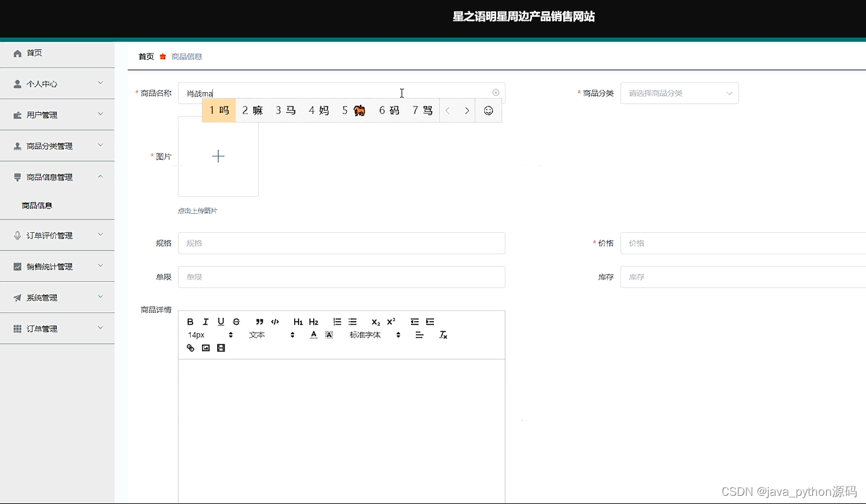Viewport: 866px width, 504px height.
Task: Apply superscript formatting
Action: pyautogui.click(x=391, y=322)
